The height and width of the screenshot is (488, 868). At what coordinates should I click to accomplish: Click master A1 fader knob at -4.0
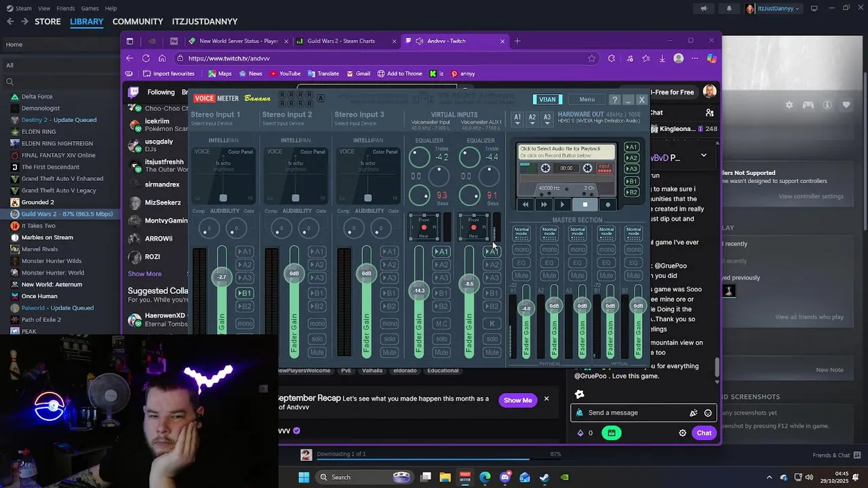pyautogui.click(x=526, y=308)
